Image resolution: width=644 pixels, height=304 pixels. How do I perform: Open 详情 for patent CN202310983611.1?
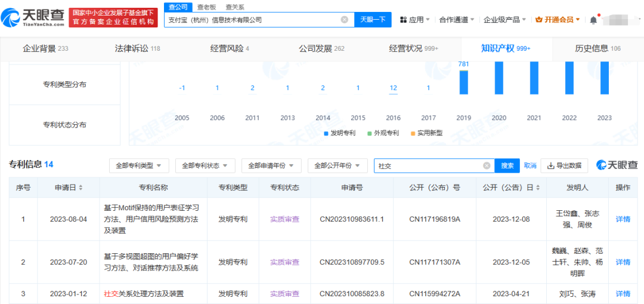pos(623,219)
